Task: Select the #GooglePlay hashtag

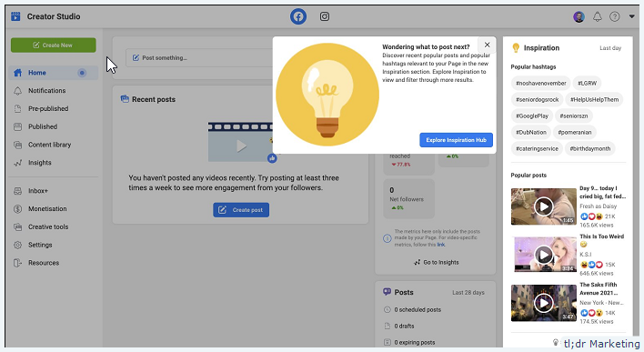Action: coord(532,116)
